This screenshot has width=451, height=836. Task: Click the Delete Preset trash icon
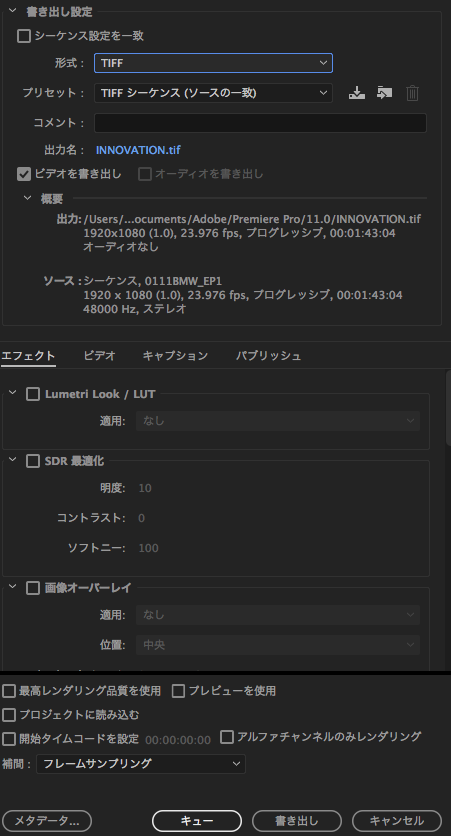click(x=412, y=93)
